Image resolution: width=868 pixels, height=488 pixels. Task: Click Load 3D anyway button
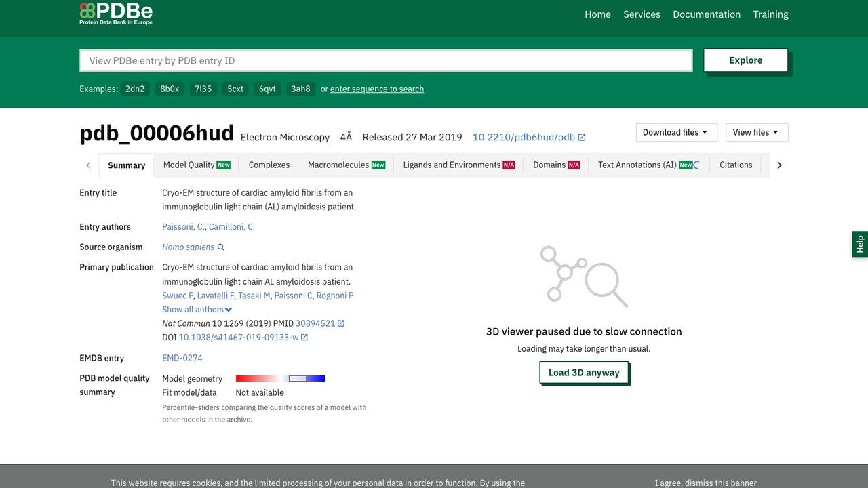click(x=584, y=373)
